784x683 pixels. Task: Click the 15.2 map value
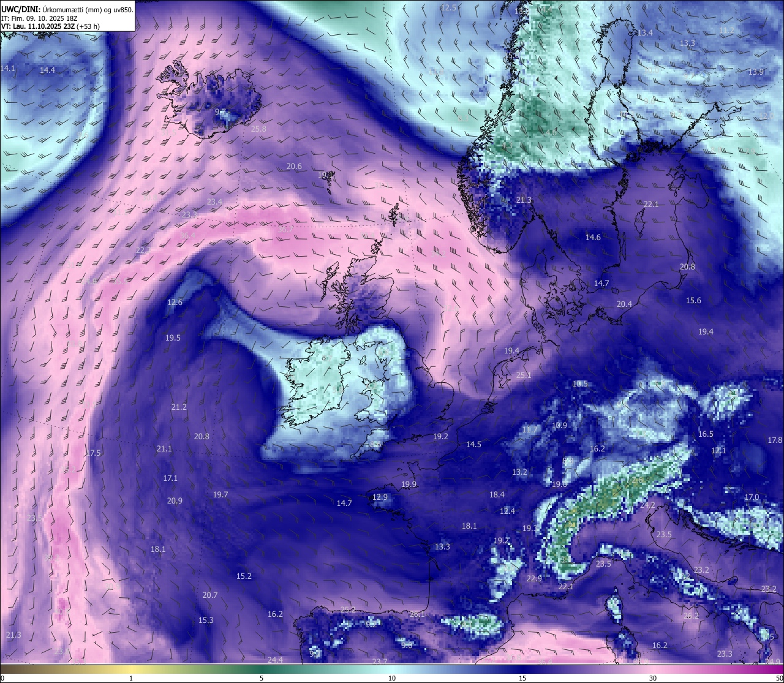pyautogui.click(x=244, y=576)
